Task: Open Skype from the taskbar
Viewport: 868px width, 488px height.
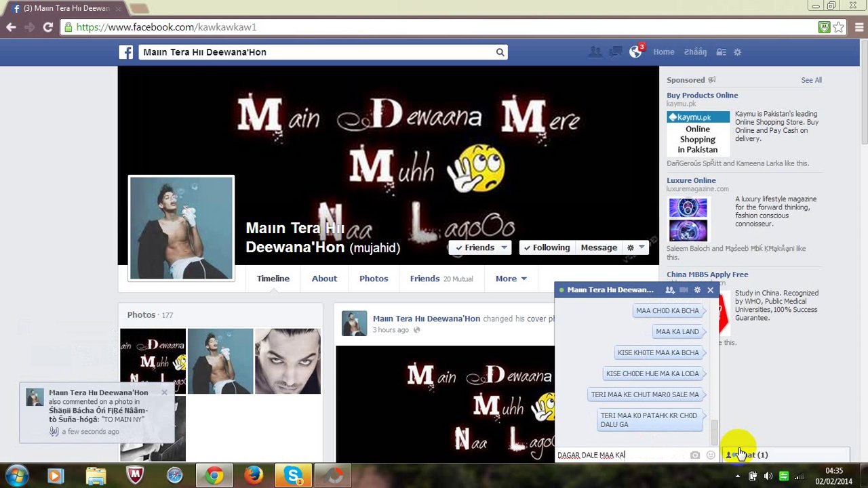Action: (294, 476)
